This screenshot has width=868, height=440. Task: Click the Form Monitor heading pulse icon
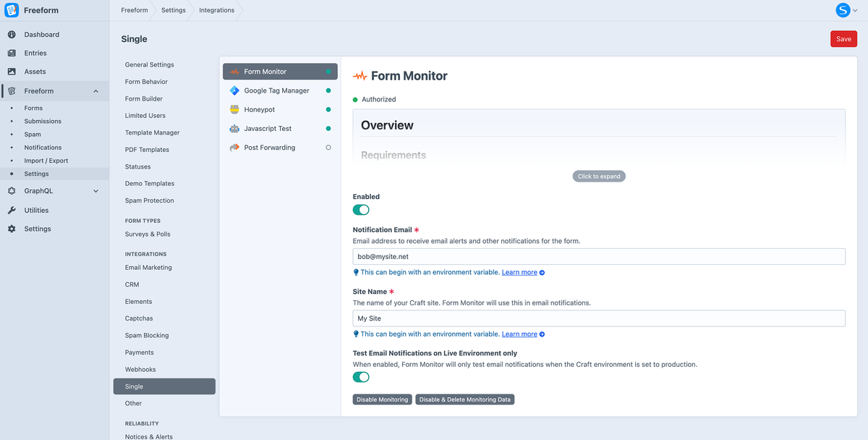point(359,76)
